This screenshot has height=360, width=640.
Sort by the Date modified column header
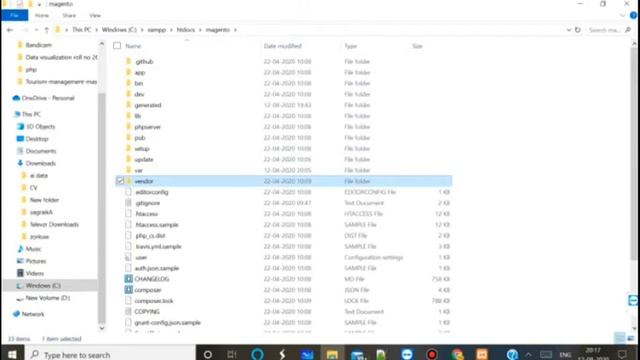(282, 46)
